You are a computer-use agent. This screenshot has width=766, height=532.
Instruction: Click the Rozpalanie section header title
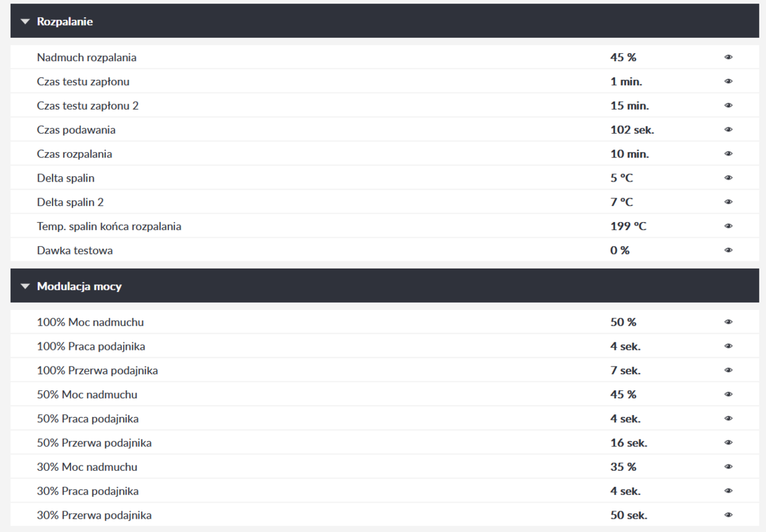[65, 22]
